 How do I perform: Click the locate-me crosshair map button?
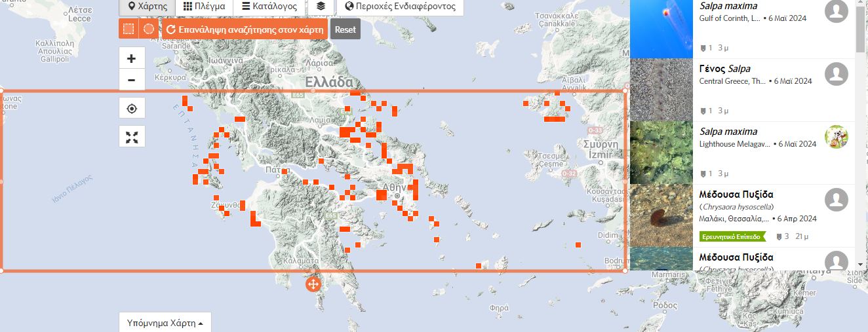pyautogui.click(x=132, y=109)
